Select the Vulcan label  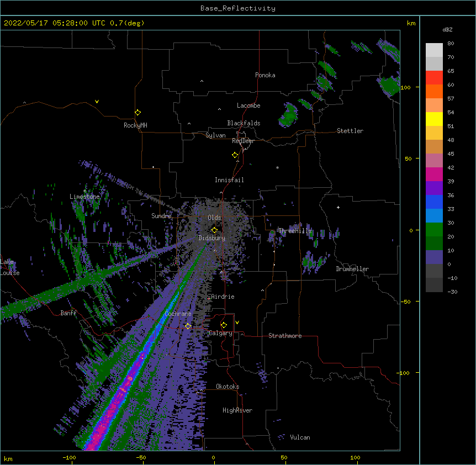300,437
